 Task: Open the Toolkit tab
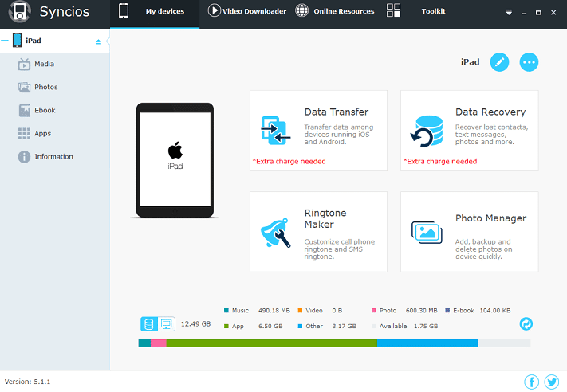(433, 11)
